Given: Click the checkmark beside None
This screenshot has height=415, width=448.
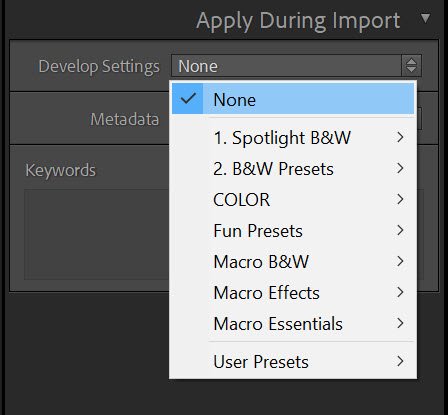Looking at the screenshot, I should tap(188, 99).
